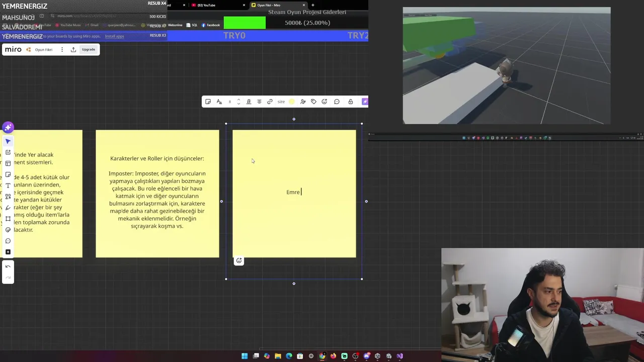This screenshot has width=644, height=362.
Task: Choose the Sticky note tool in the left toolbar
Action: pos(8,174)
